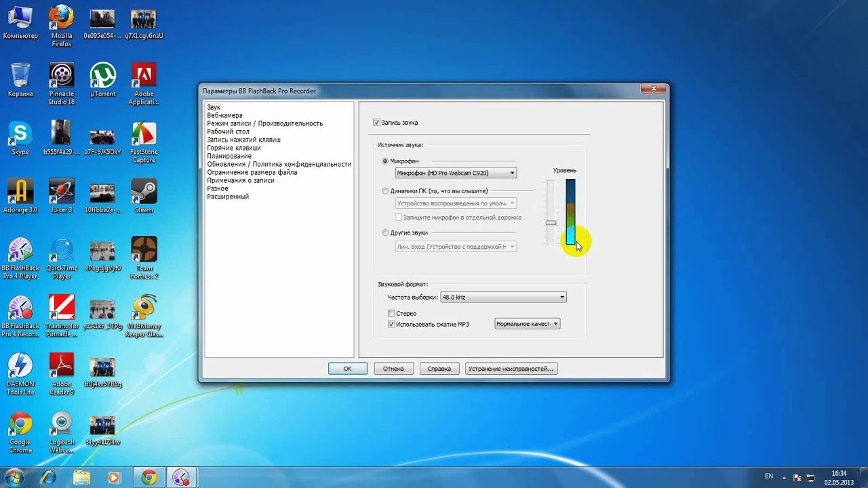Launch Steam desktop shortcut
The height and width of the screenshot is (488, 868).
pos(144,197)
